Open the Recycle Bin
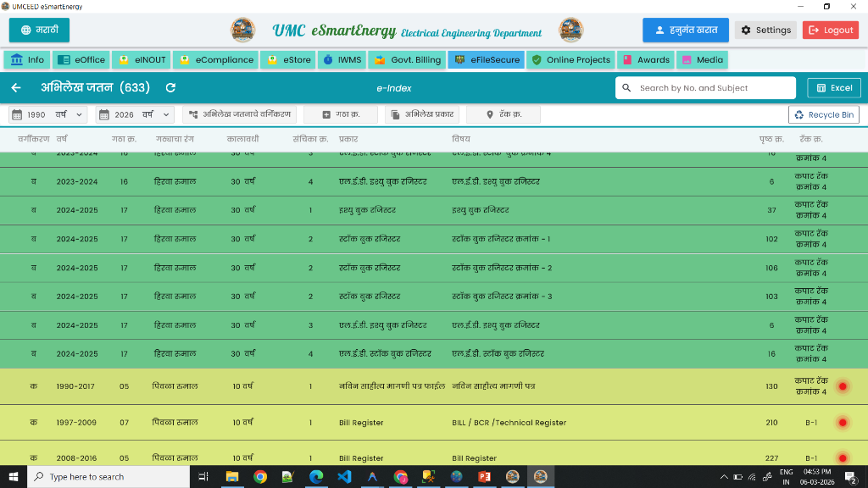Image resolution: width=868 pixels, height=488 pixels. tap(824, 114)
